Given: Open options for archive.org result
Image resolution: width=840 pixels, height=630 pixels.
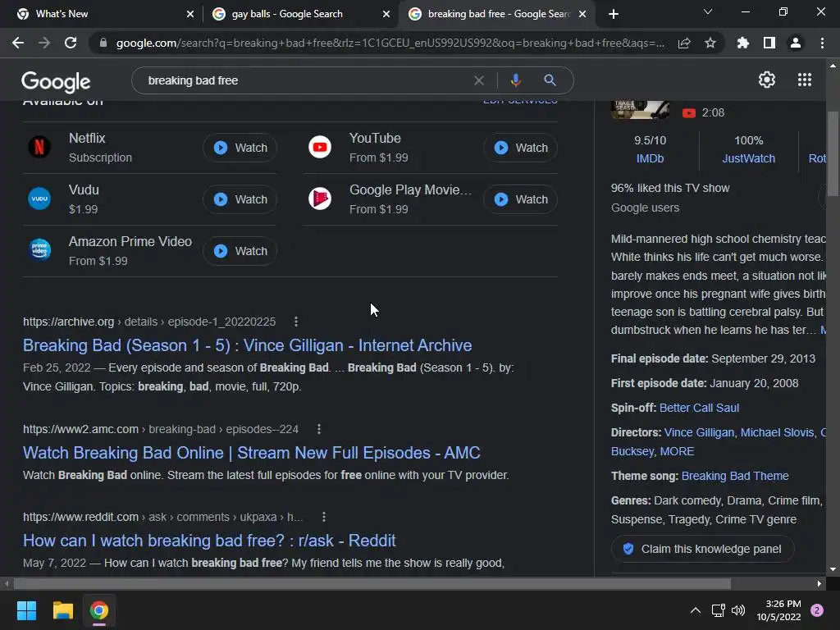Looking at the screenshot, I should click(x=296, y=322).
